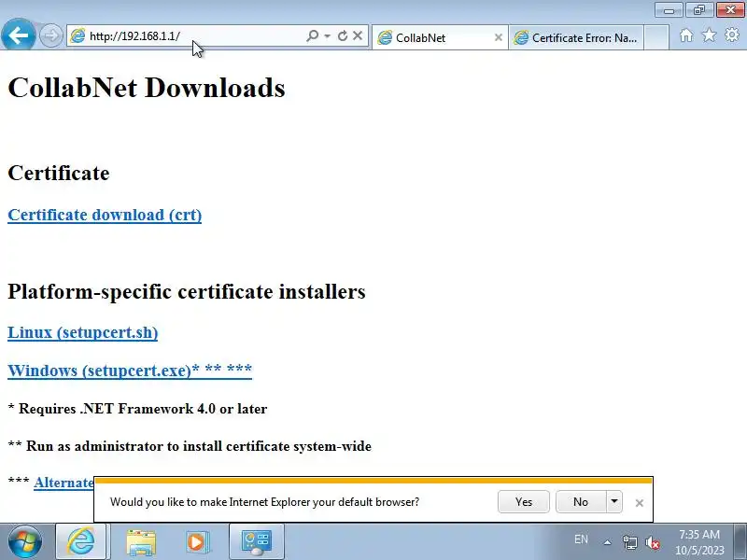Open the network status tray icon
Screen dimensions: 747x560
tap(629, 542)
